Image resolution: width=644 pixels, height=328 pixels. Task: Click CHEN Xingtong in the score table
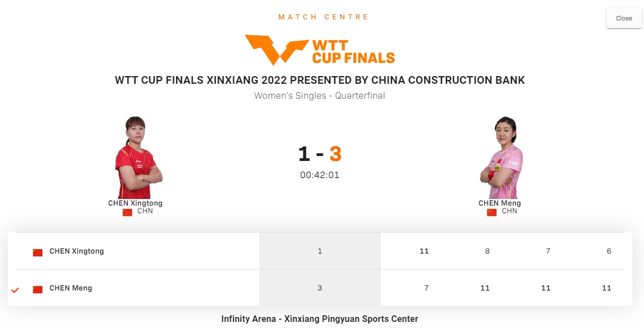77,251
